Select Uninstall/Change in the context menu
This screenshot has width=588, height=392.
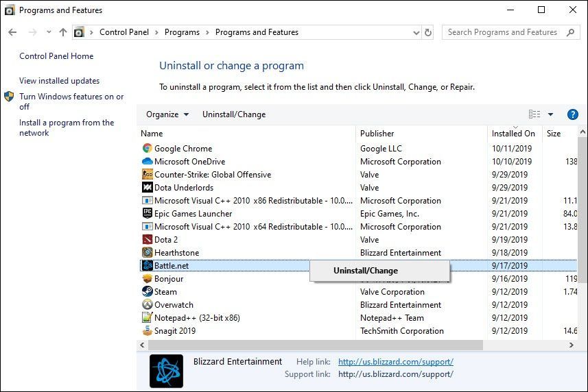pos(379,271)
